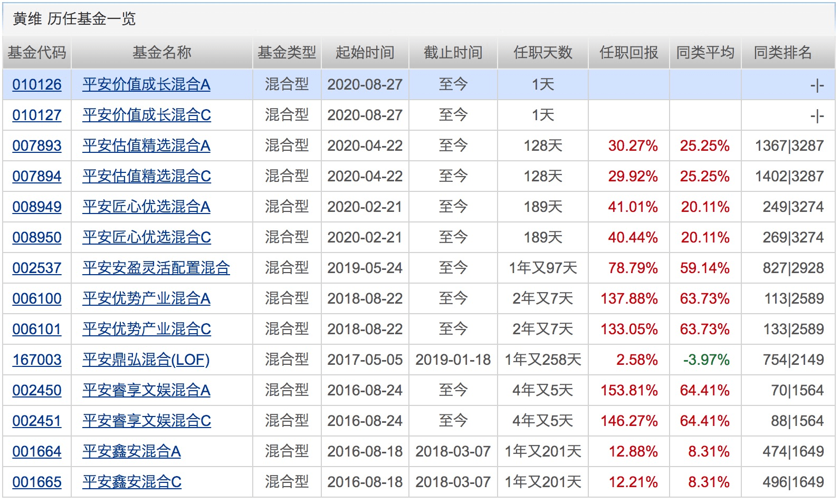
Task: Open fund code link 006100
Action: coord(37,298)
